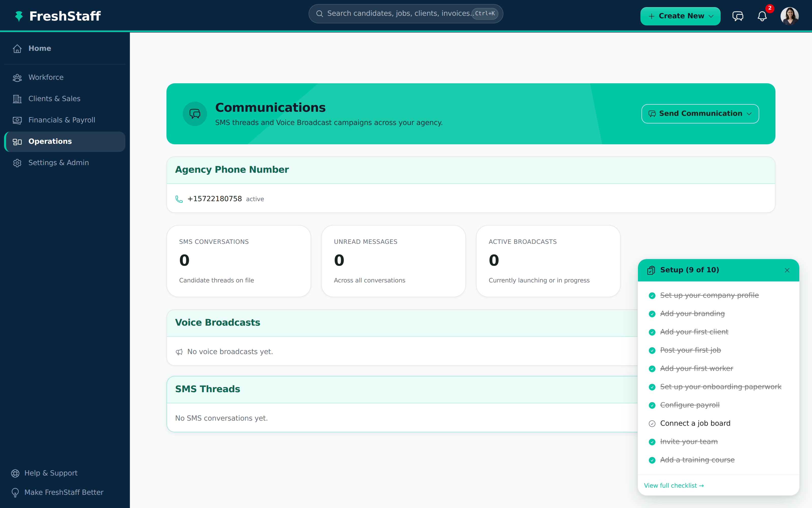Click the voice broadcasts megaphone icon
Screen dimensions: 812x508
(179, 352)
